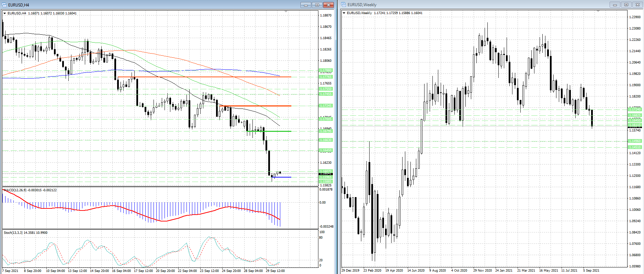The height and width of the screenshot is (274, 644).
Task: Select the MACD(12,26,9) indicator label
Action: 14,190
